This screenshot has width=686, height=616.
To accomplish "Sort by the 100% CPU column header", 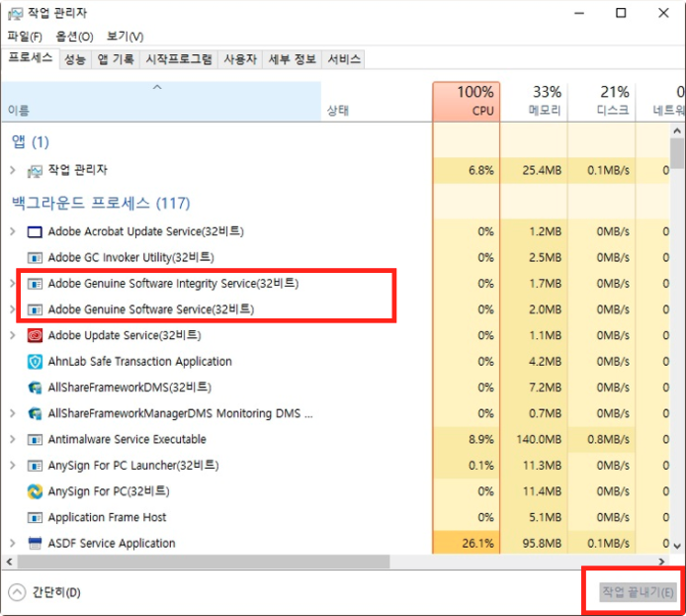I will (467, 102).
